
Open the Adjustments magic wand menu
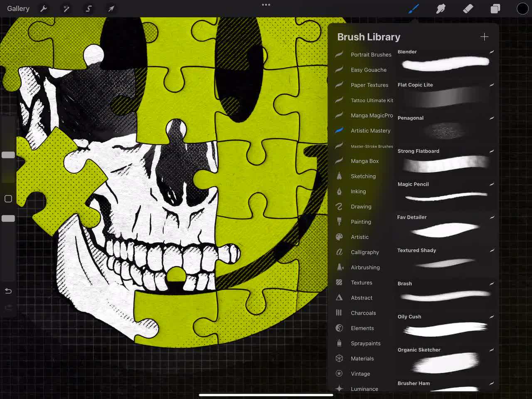pos(66,8)
